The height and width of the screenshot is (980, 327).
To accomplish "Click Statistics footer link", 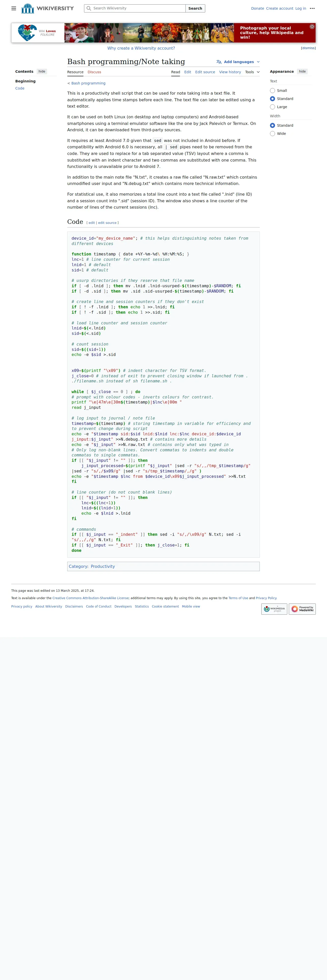I will 142,607.
